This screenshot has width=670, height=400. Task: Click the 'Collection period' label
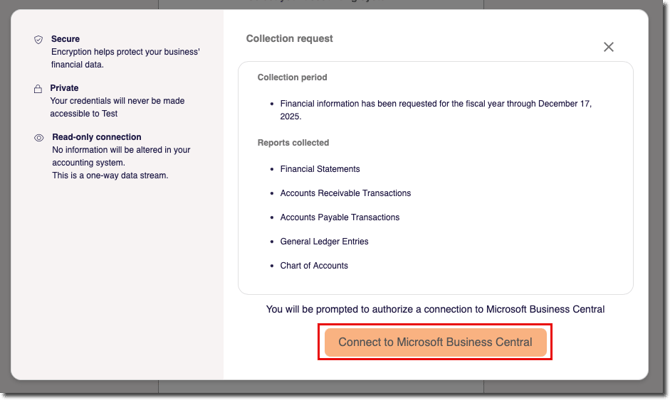click(x=292, y=77)
